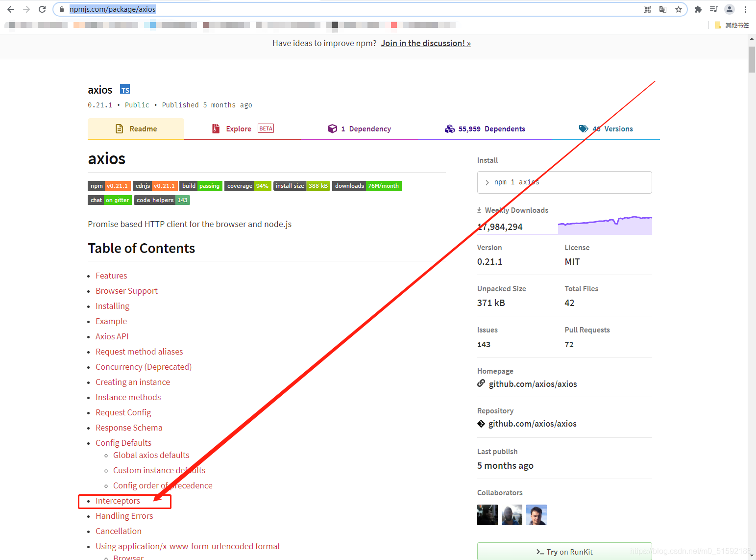Click the Join in the discussion link
The width and height of the screenshot is (756, 560).
click(x=426, y=43)
